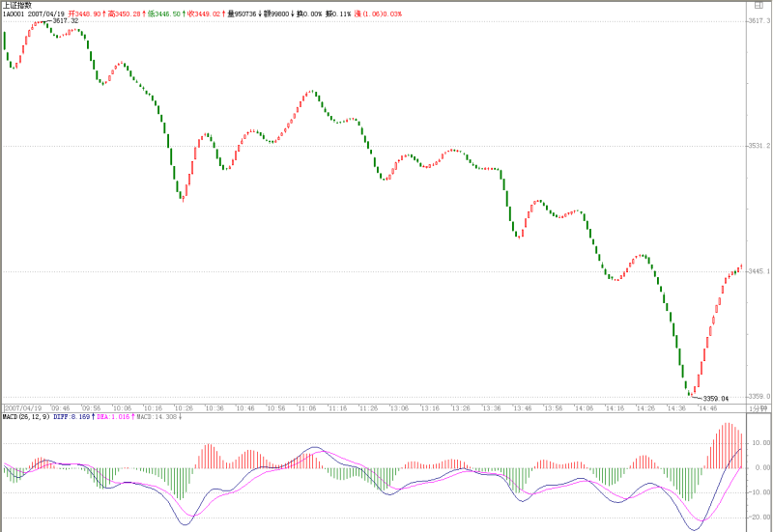
Task: Click the DEA:1.016 indicator value
Action: [115, 417]
